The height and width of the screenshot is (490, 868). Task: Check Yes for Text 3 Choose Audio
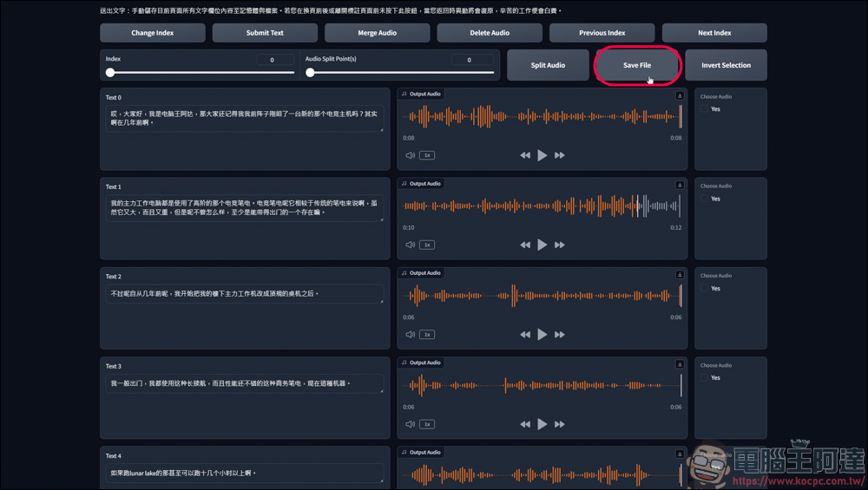click(x=704, y=378)
